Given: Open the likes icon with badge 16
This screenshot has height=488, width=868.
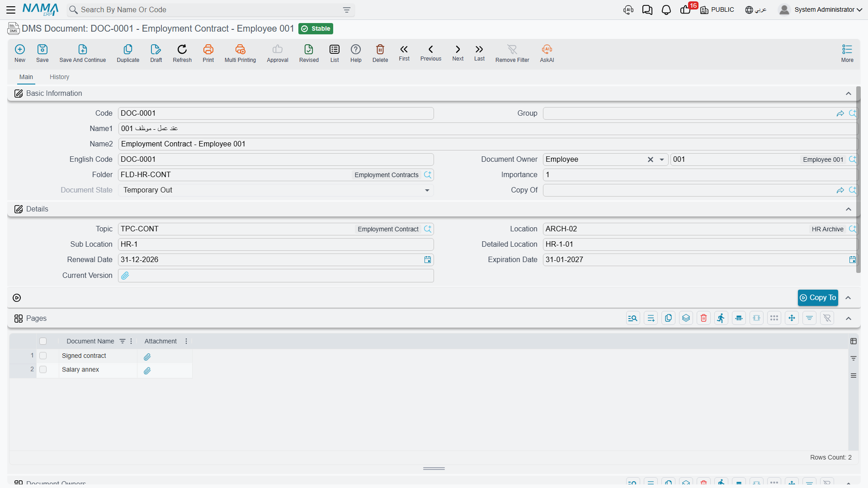Looking at the screenshot, I should point(685,10).
